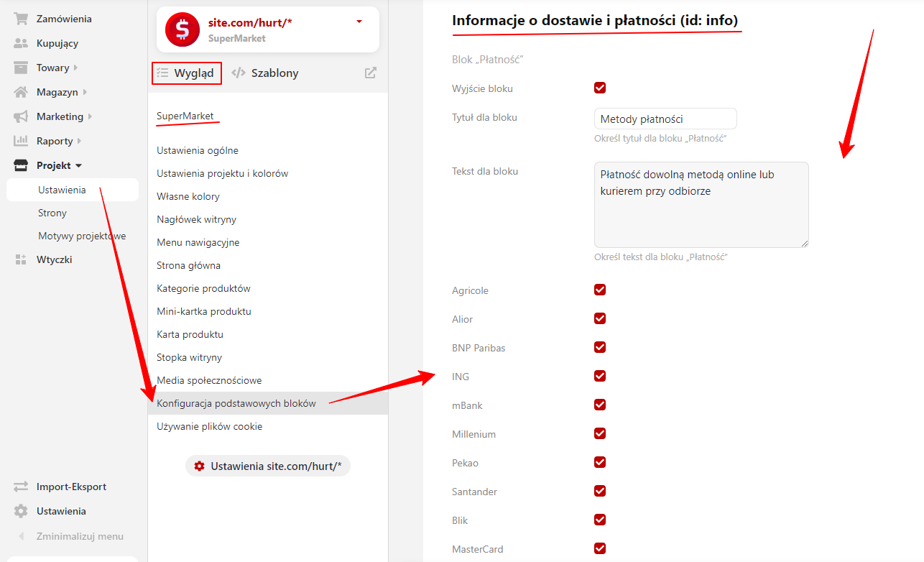Switch to the Wygląd tab
This screenshot has height=562, width=924.
[187, 73]
